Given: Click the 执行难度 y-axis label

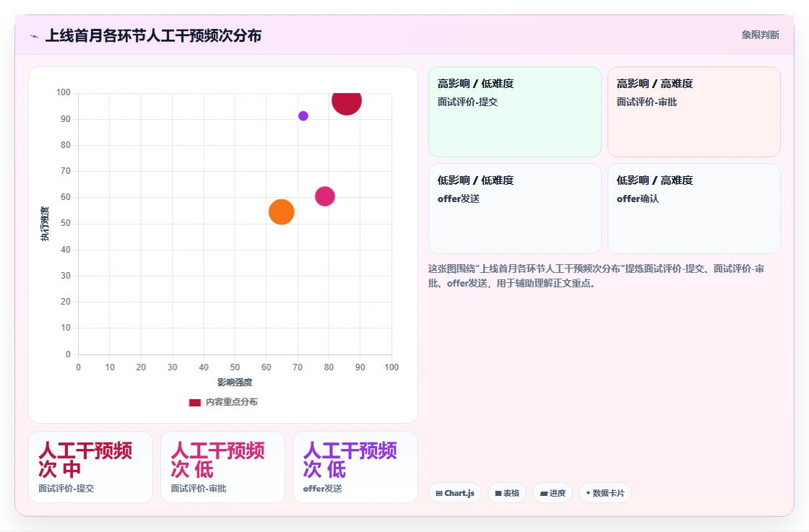Looking at the screenshot, I should click(46, 224).
